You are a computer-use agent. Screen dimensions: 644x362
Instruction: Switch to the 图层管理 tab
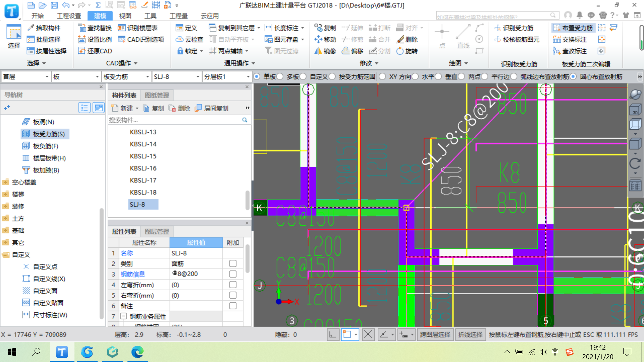coord(157,232)
